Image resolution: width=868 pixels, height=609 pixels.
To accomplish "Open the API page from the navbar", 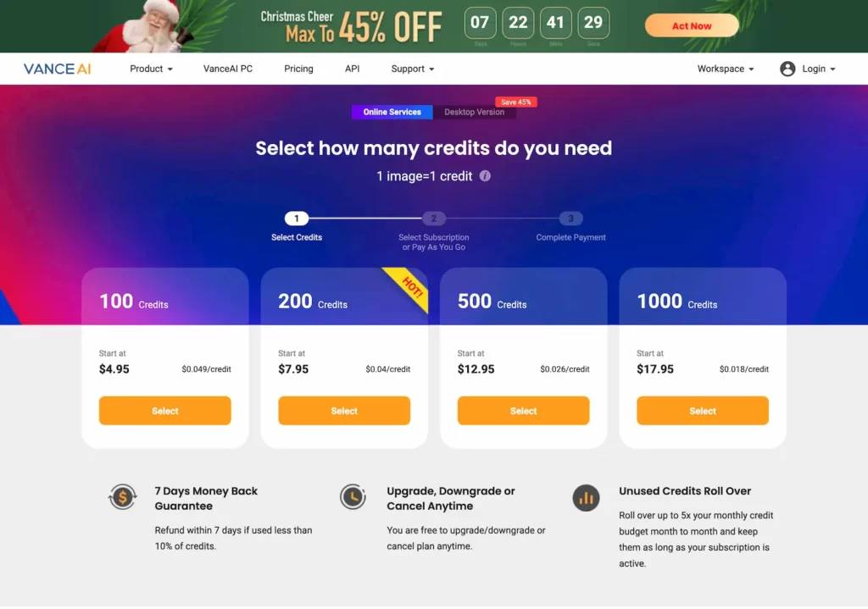I will [x=352, y=69].
